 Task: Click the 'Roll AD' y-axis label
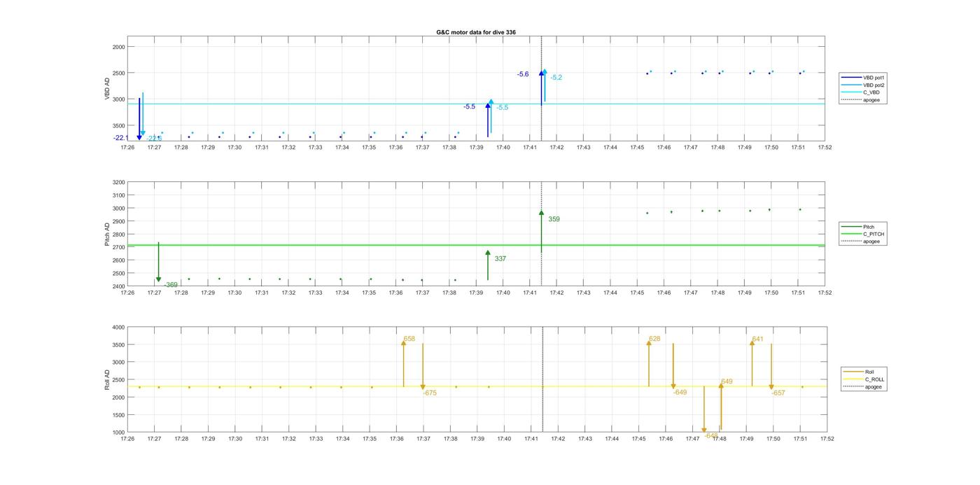pyautogui.click(x=107, y=380)
